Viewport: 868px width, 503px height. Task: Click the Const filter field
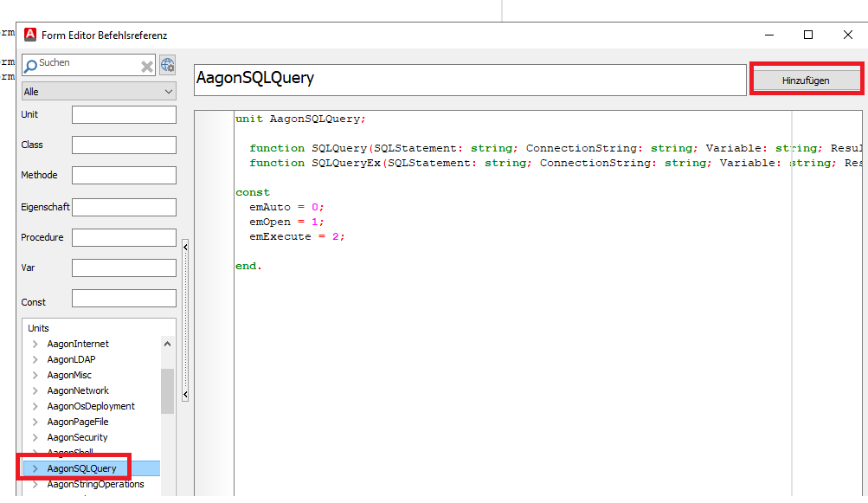(124, 299)
